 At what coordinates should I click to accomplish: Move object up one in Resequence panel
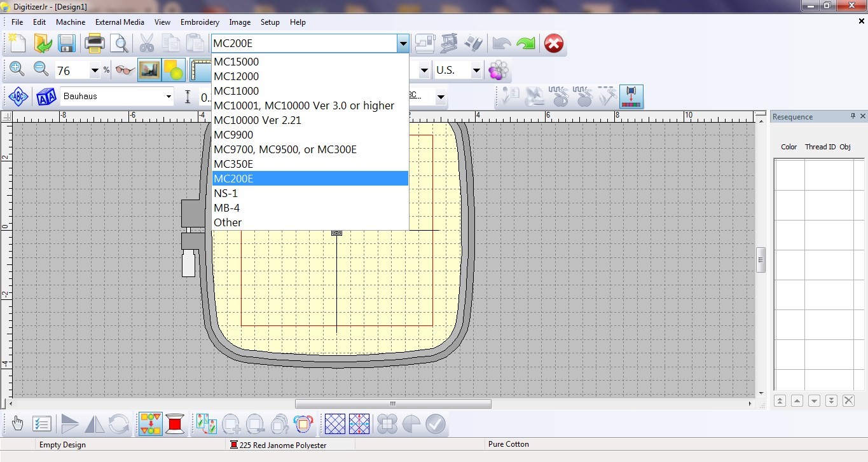[x=797, y=400]
